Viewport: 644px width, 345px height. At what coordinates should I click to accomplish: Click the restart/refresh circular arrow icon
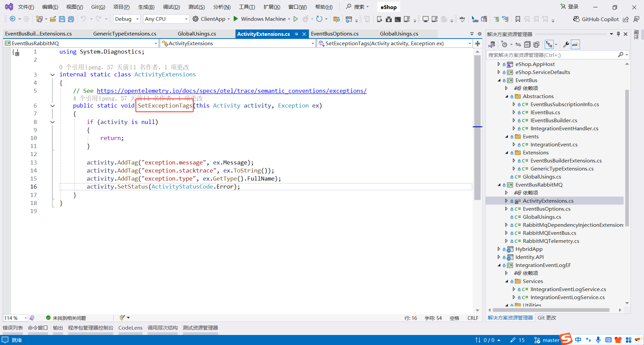pyautogui.click(x=319, y=19)
